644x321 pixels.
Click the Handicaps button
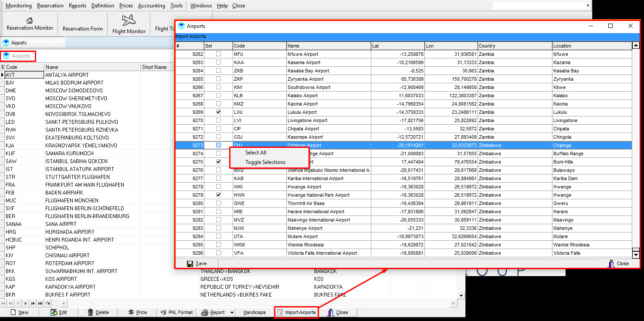click(254, 312)
